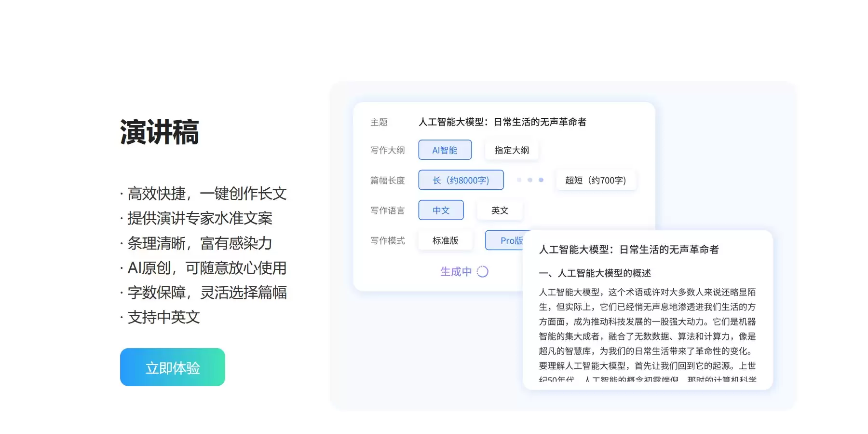Click the 生成中 status text
This screenshot has height=434, width=868.
[456, 272]
